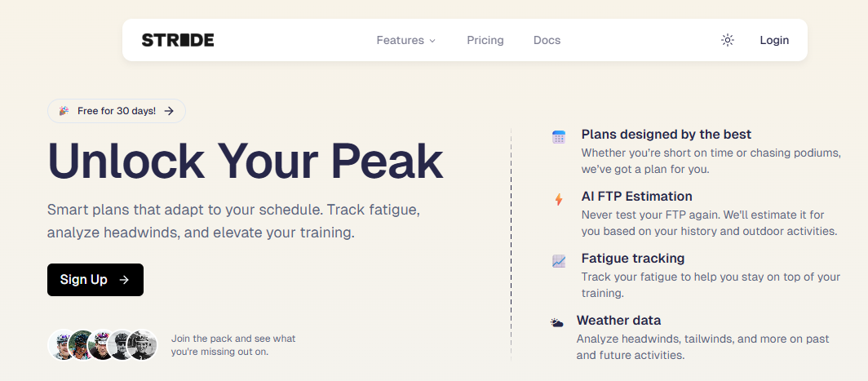Select the AI FTP Estimation heading
The image size is (868, 381).
click(x=636, y=197)
